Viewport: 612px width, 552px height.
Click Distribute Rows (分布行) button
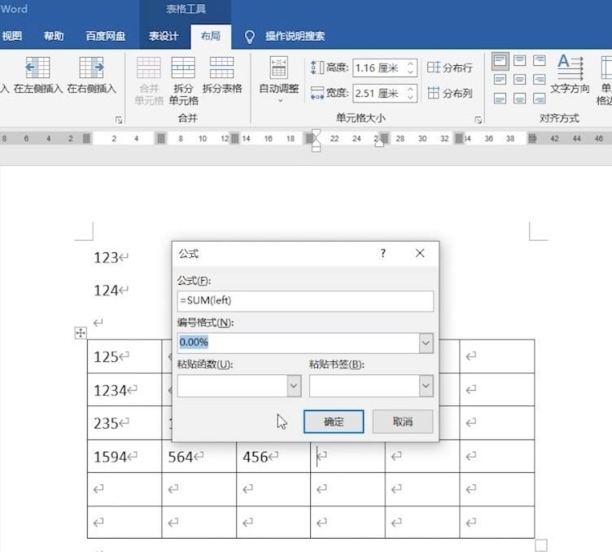click(450, 68)
